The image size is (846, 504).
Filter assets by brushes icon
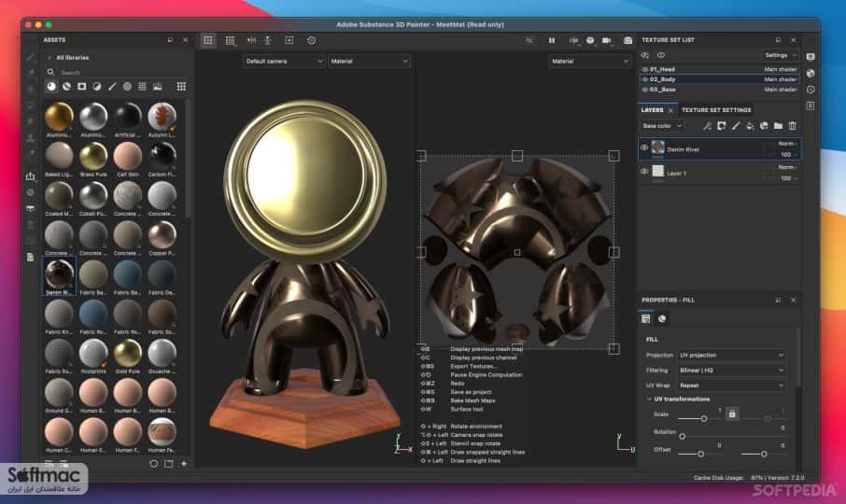click(x=112, y=86)
